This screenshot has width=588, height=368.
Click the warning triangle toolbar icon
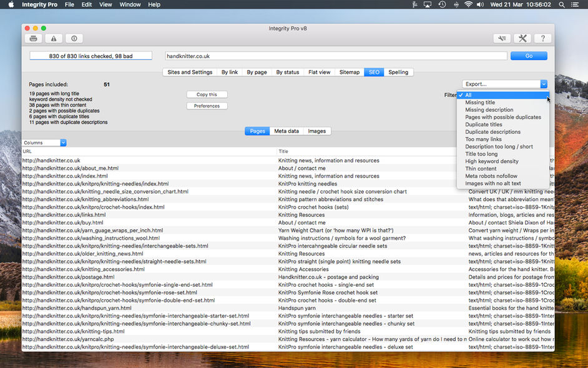click(54, 38)
